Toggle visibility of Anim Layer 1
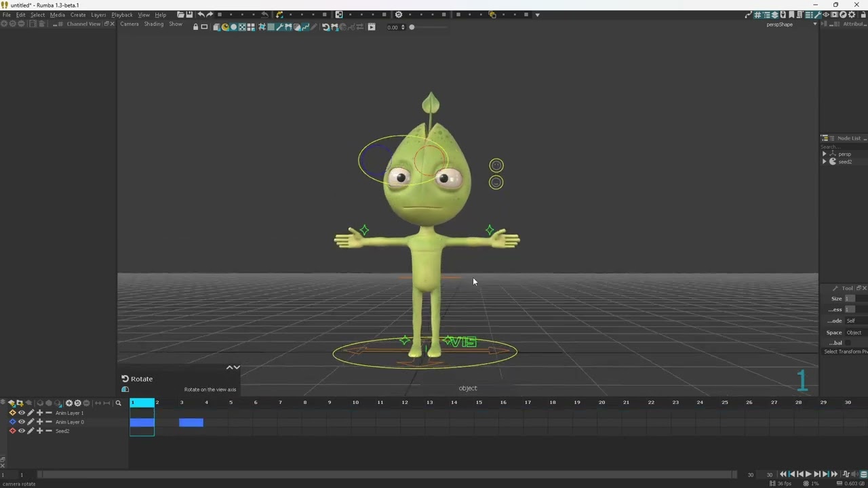Screen dimensions: 868x488 (22, 413)
